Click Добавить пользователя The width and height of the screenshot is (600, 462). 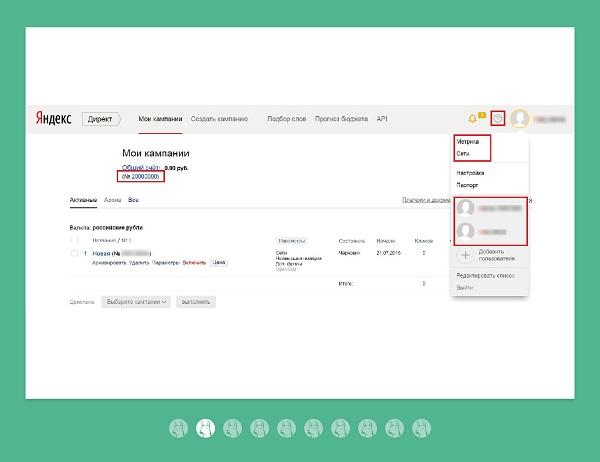[x=497, y=255]
